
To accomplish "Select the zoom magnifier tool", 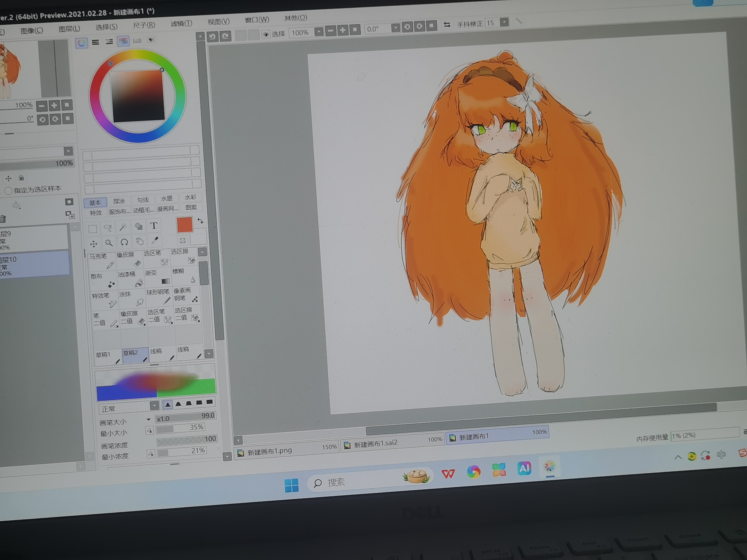I will 109,243.
